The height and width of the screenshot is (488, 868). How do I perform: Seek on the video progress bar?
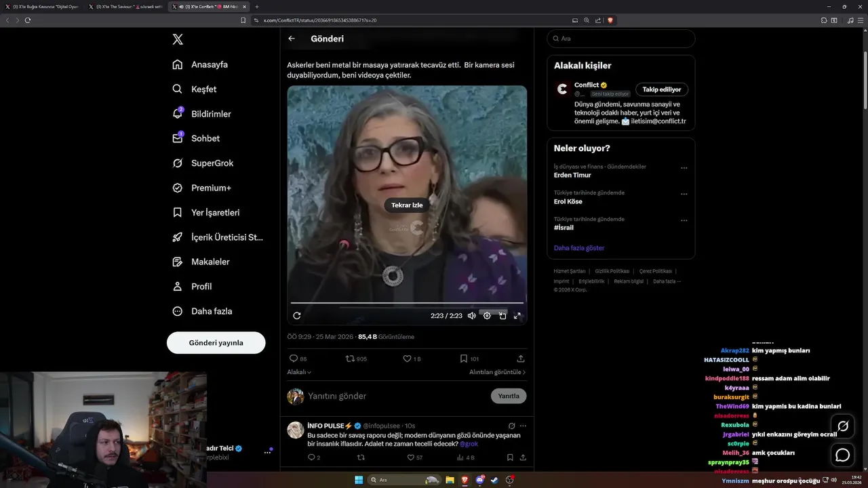pyautogui.click(x=407, y=303)
